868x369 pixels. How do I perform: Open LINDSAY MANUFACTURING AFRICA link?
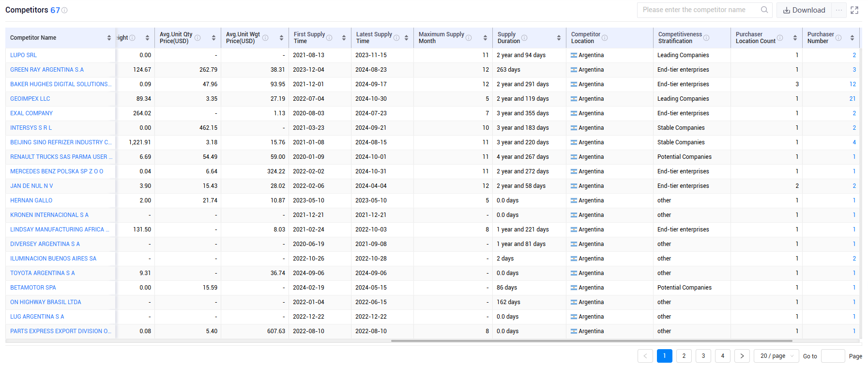coord(60,230)
